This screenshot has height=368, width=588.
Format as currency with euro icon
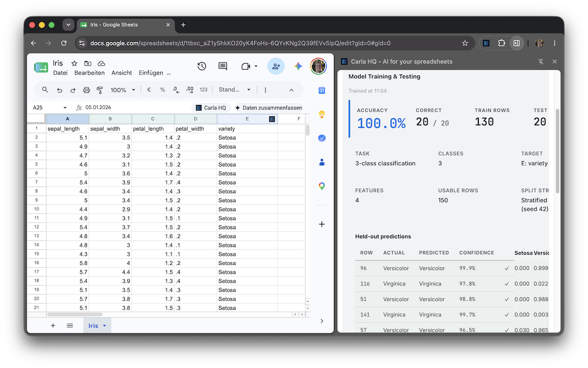149,90
